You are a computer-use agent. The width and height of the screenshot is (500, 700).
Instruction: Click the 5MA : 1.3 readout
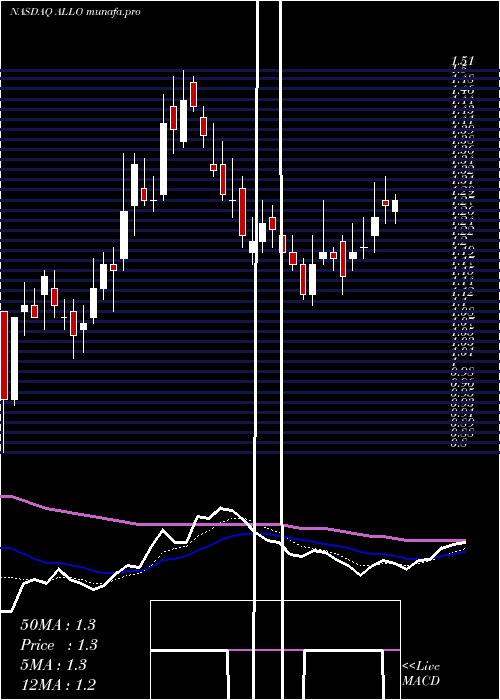click(x=53, y=665)
